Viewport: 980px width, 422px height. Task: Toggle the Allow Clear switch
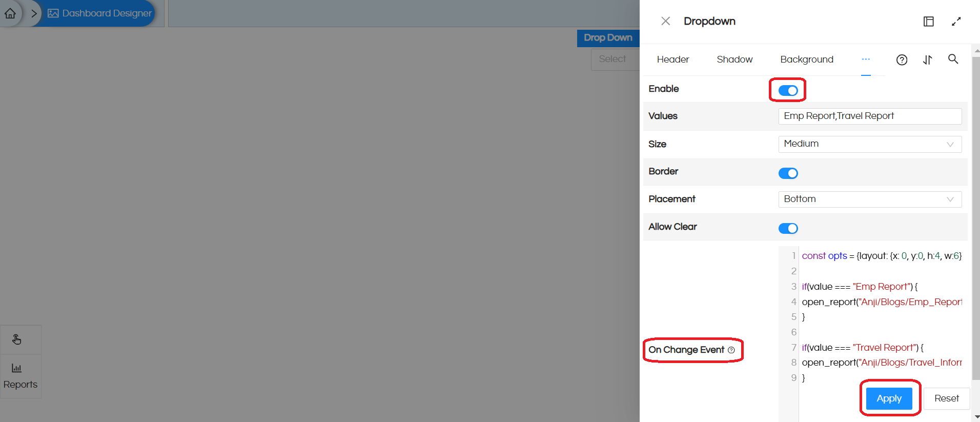coord(788,228)
